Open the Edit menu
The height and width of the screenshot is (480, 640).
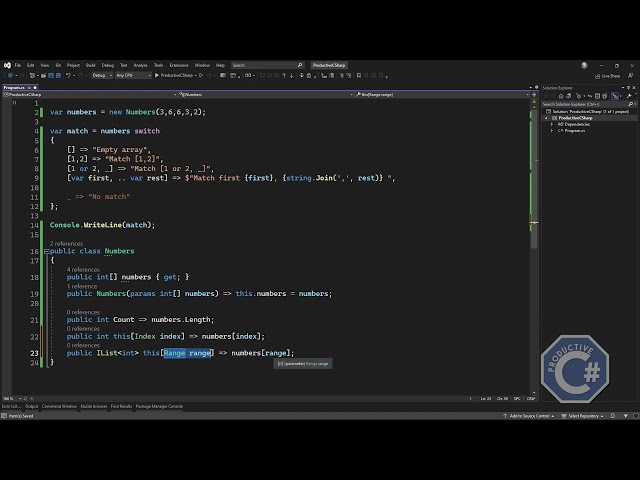(x=31, y=65)
